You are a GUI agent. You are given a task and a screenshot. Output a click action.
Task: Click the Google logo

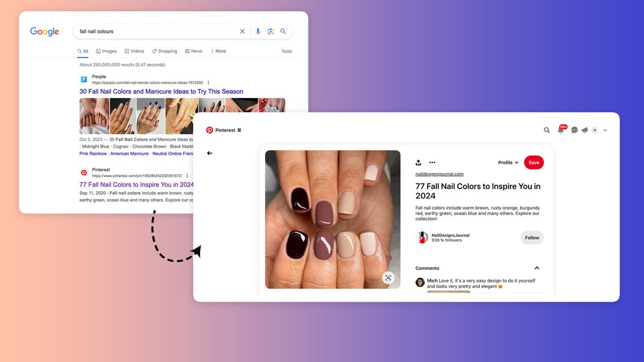[x=45, y=32]
